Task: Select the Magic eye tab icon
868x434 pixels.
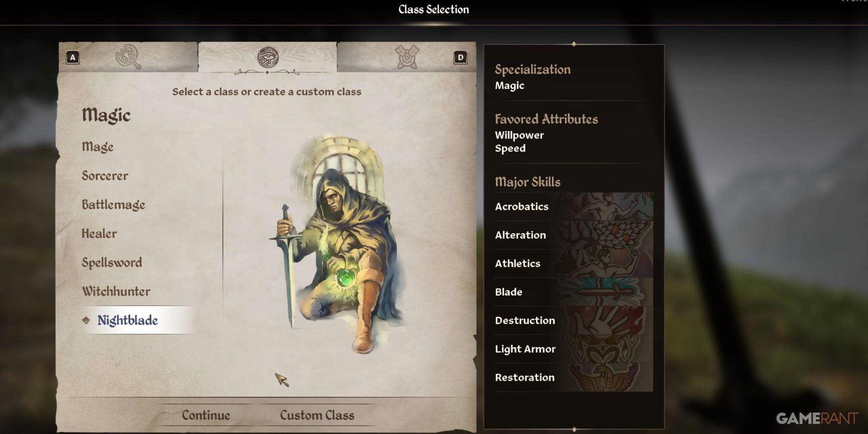Action: (268, 57)
